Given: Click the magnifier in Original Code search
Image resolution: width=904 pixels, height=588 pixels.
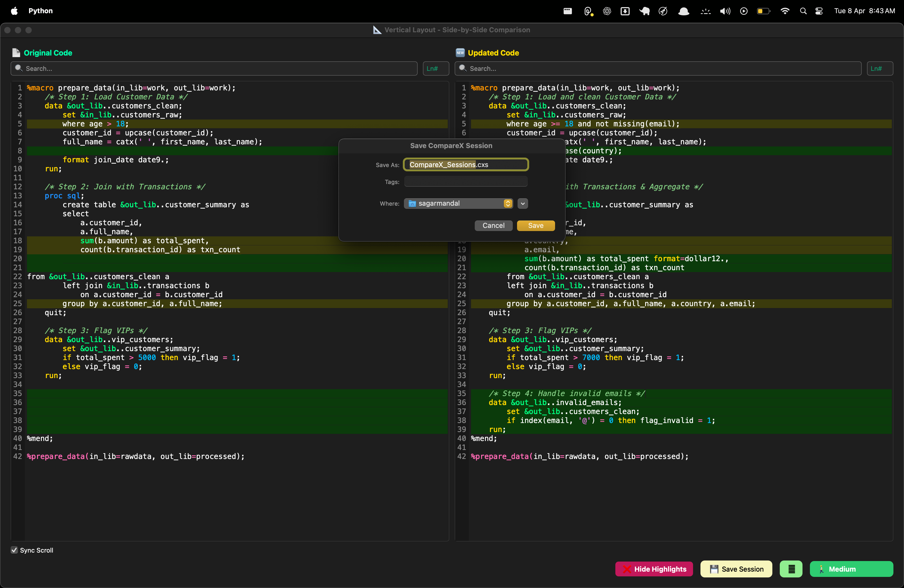Looking at the screenshot, I should coord(18,68).
